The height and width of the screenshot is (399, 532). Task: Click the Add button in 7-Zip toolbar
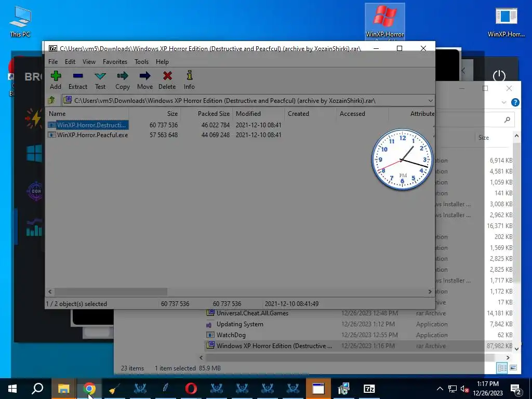point(56,81)
